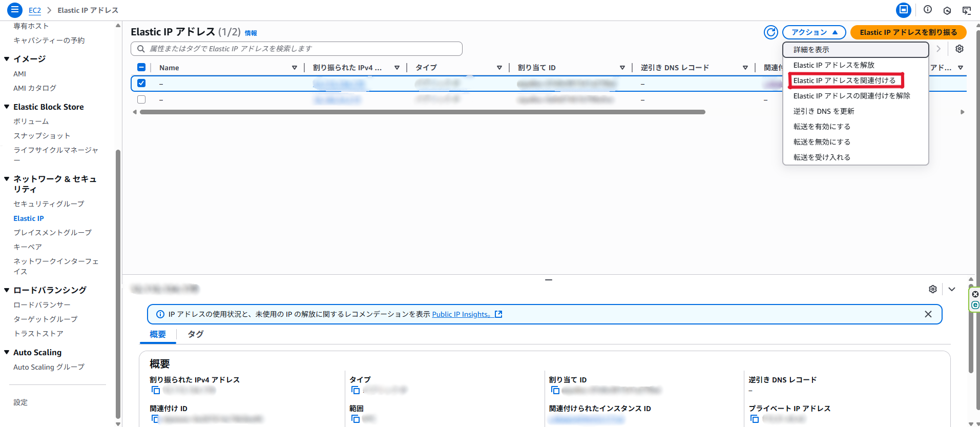Collapse the Elastic Block Store section
Image resolution: width=980 pixels, height=427 pixels.
click(7, 107)
